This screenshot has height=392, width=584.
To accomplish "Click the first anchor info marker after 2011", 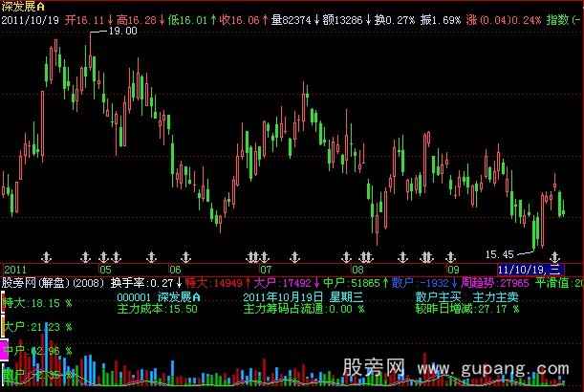I will click(46, 257).
